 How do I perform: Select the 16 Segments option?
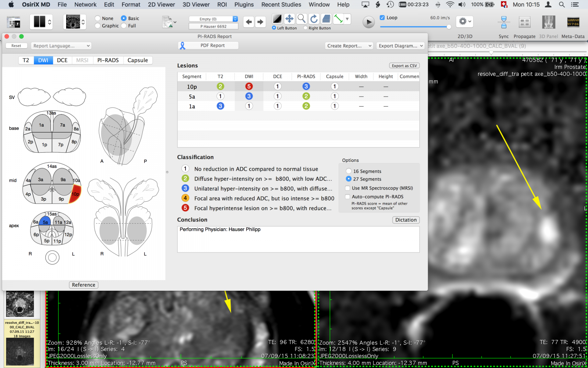coord(348,171)
